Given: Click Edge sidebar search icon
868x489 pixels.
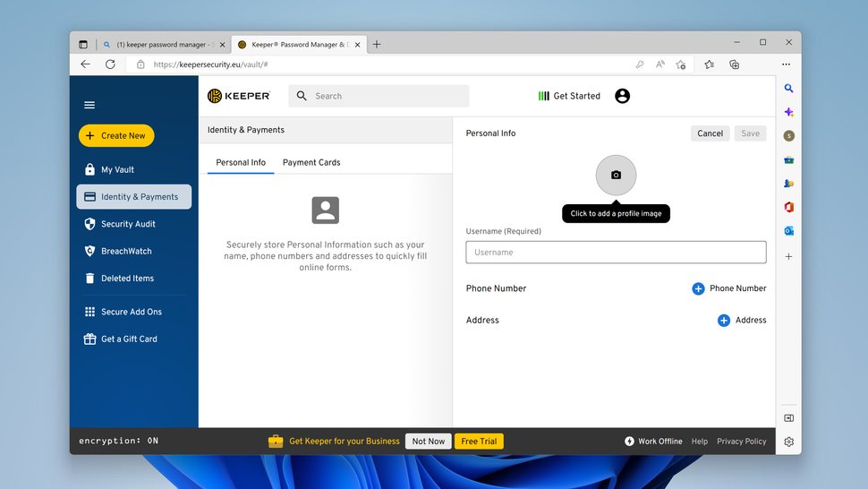Looking at the screenshot, I should coord(789,89).
